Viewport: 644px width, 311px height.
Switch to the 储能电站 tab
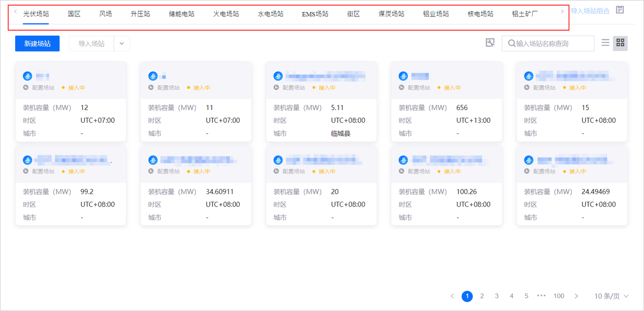coord(181,14)
